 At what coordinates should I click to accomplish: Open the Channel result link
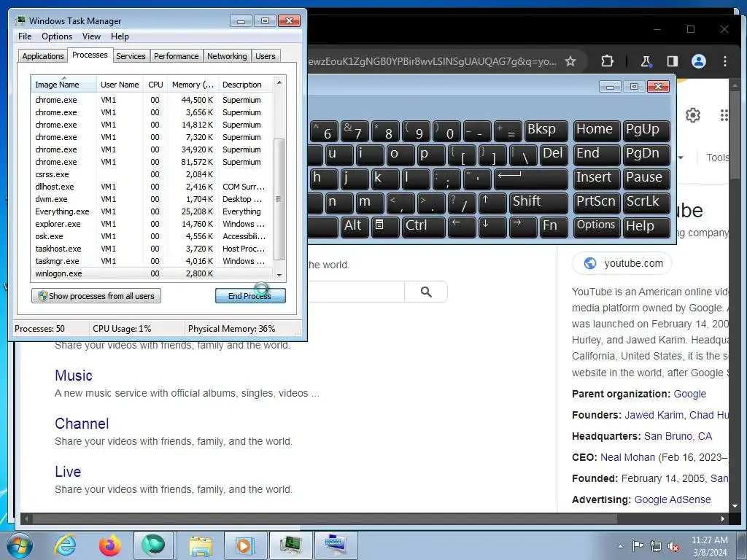[82, 424]
